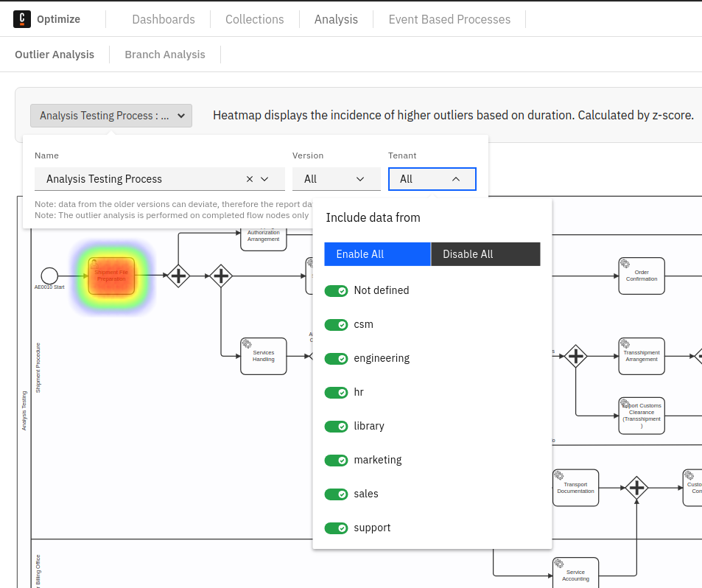Toggle the marketing tenant switch
This screenshot has height=588, width=702.
tap(336, 461)
